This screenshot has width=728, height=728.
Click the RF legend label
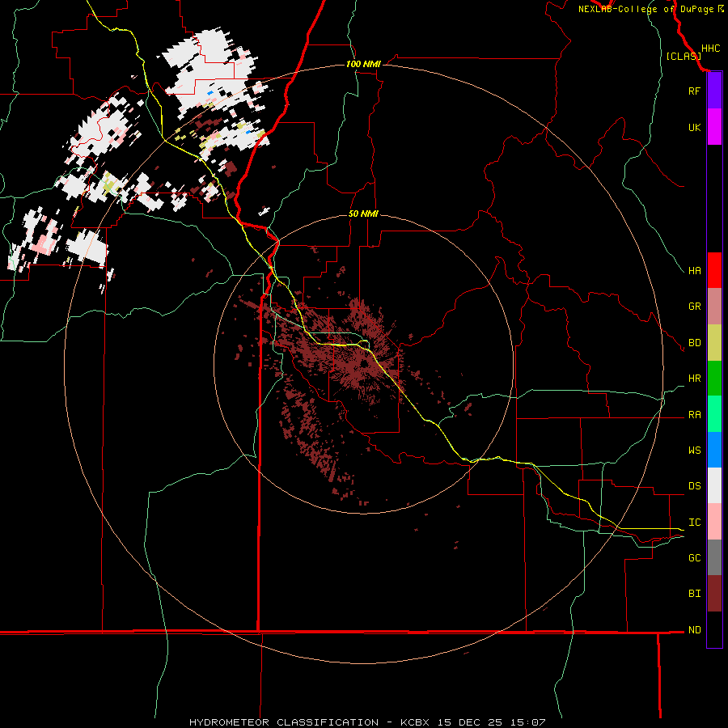coord(694,91)
